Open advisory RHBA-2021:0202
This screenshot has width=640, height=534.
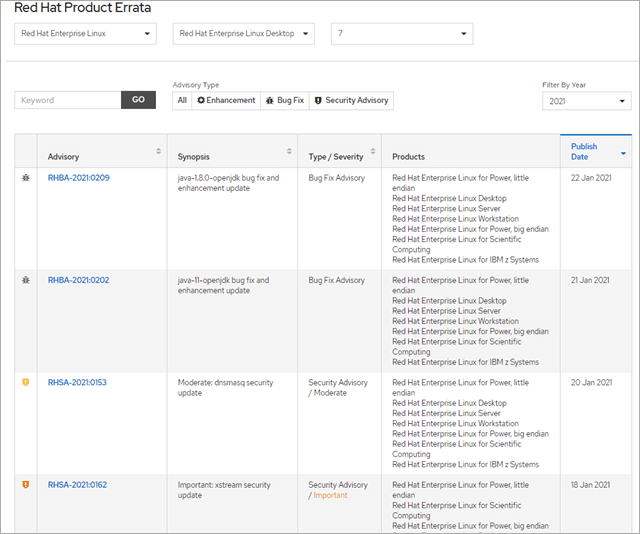click(78, 280)
